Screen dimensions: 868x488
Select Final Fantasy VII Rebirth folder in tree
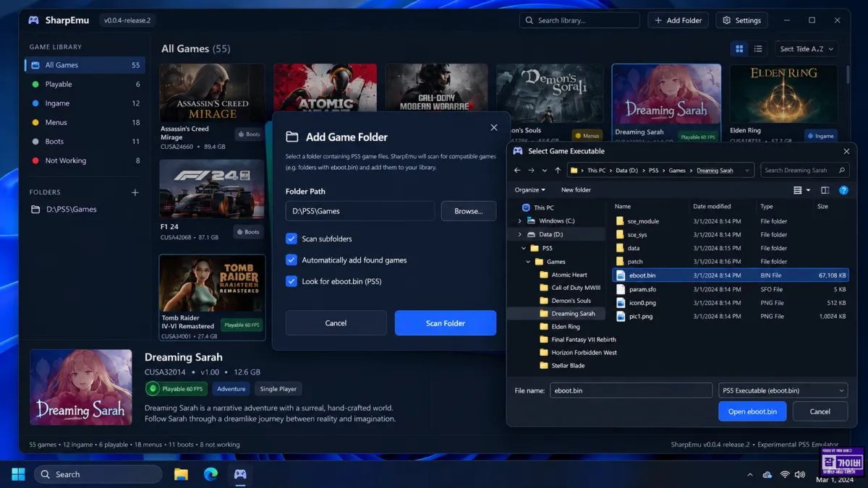(577, 339)
